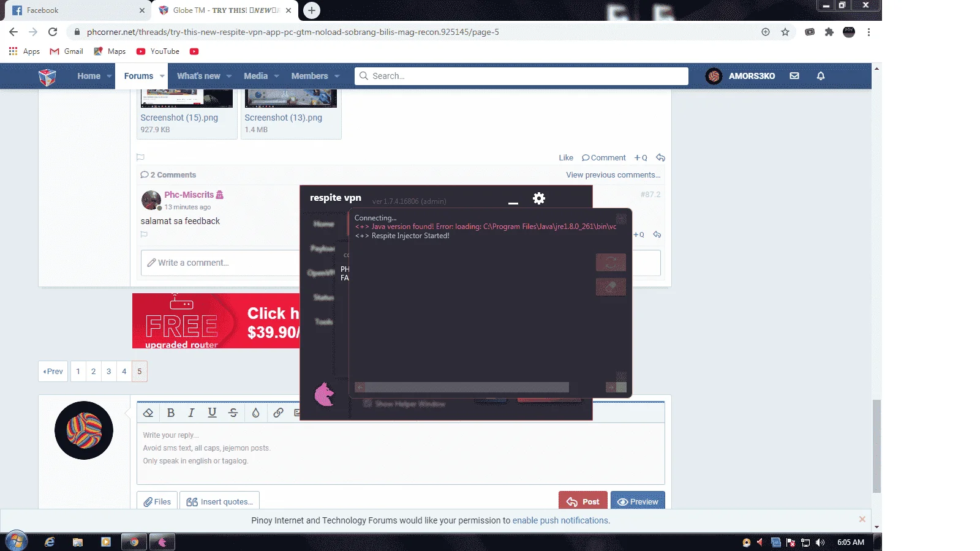Click the report flag icon below attachments

point(140,157)
